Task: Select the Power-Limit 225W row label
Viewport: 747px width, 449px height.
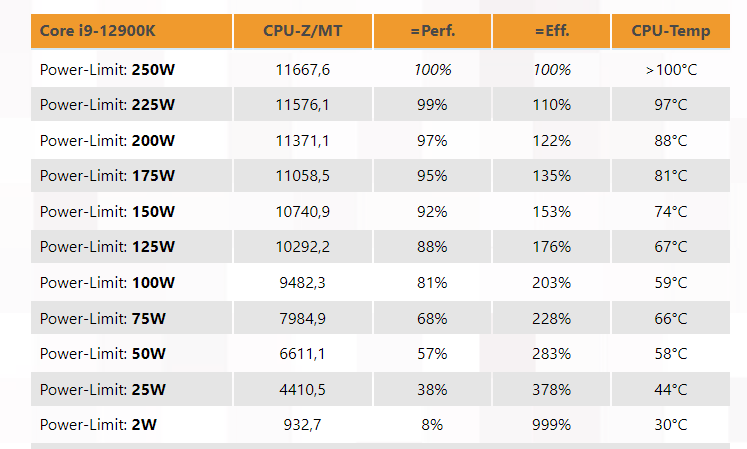Action: 107,105
